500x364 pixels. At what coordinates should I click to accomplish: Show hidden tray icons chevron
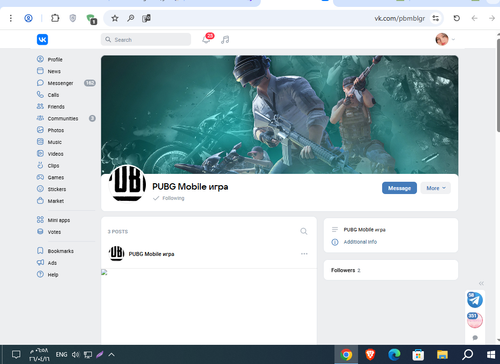pos(112,355)
